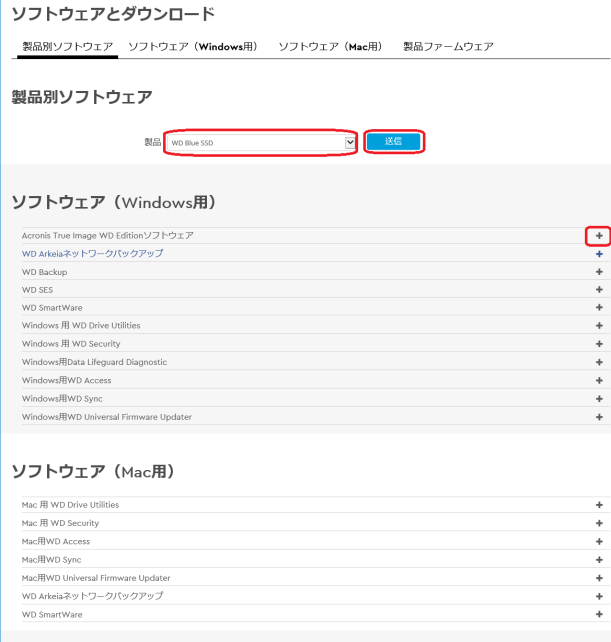611x642 pixels.
Task: Open Mac 用 WD Security entry
Action: [61, 523]
